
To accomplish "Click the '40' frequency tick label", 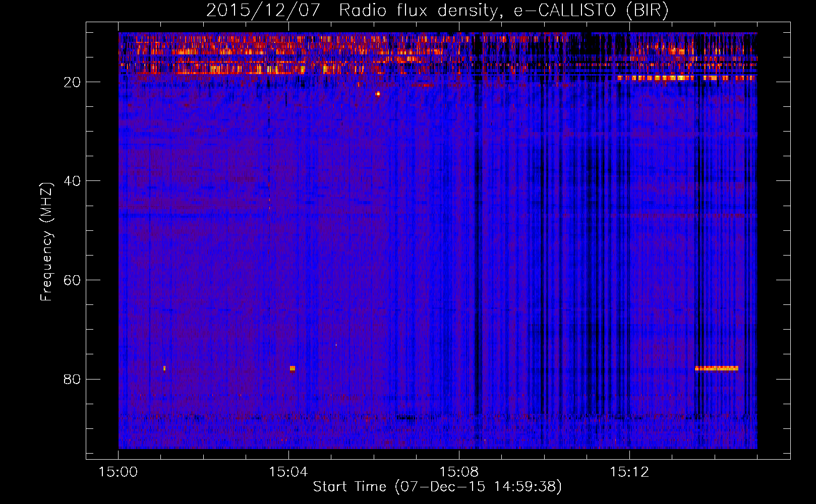I will pos(72,181).
